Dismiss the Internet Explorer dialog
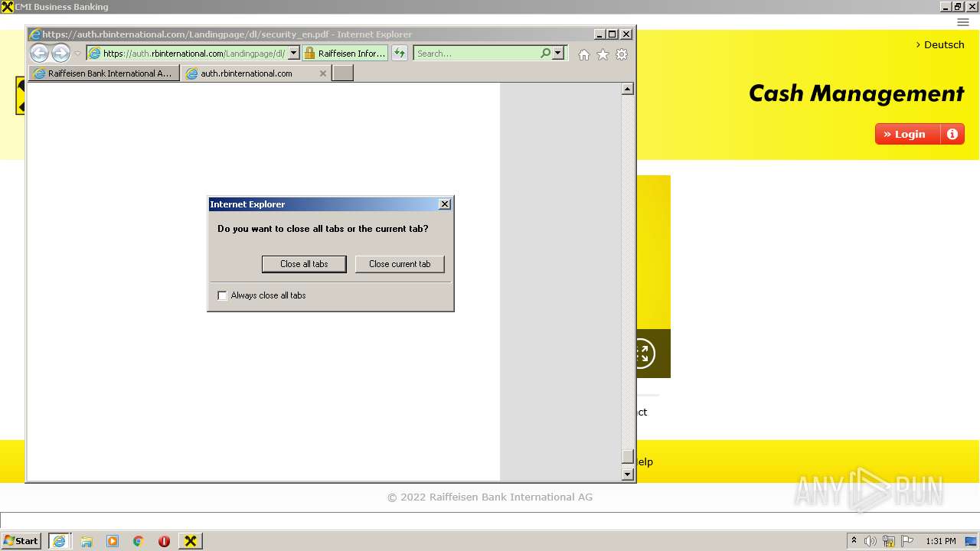Screen dimensions: 980x551 444,204
